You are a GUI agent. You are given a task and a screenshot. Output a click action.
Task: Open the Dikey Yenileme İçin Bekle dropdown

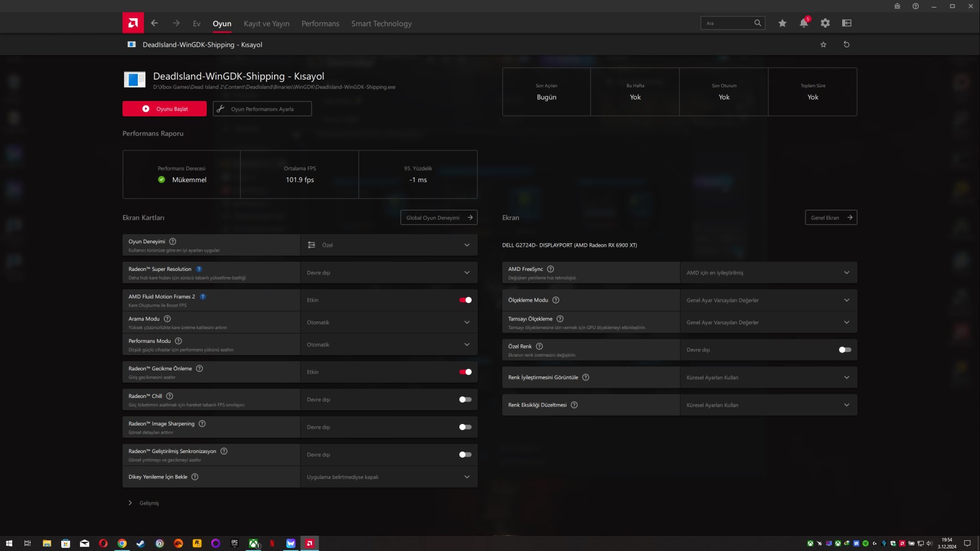coord(389,477)
